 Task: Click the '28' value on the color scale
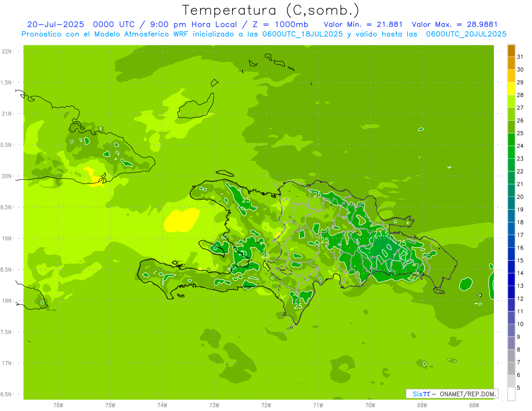(x=520, y=95)
